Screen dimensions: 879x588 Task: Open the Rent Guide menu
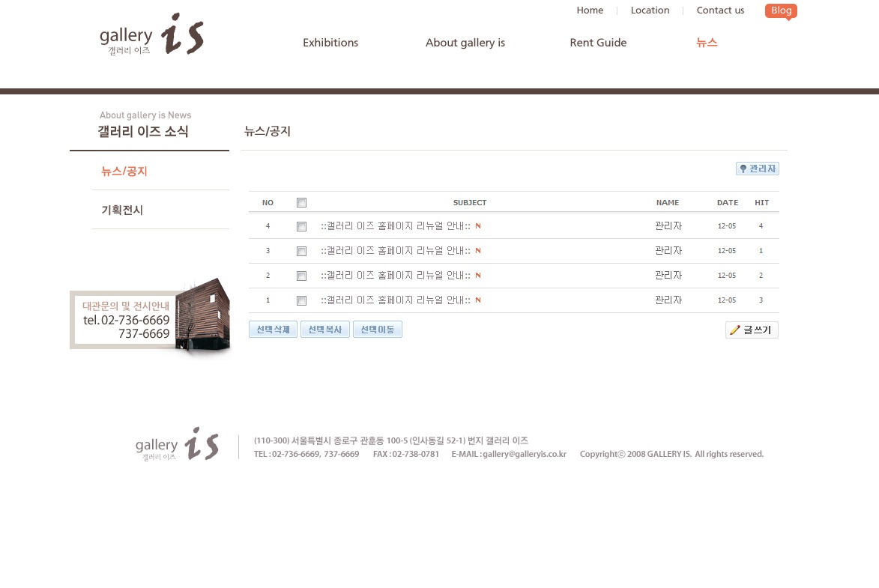click(598, 43)
